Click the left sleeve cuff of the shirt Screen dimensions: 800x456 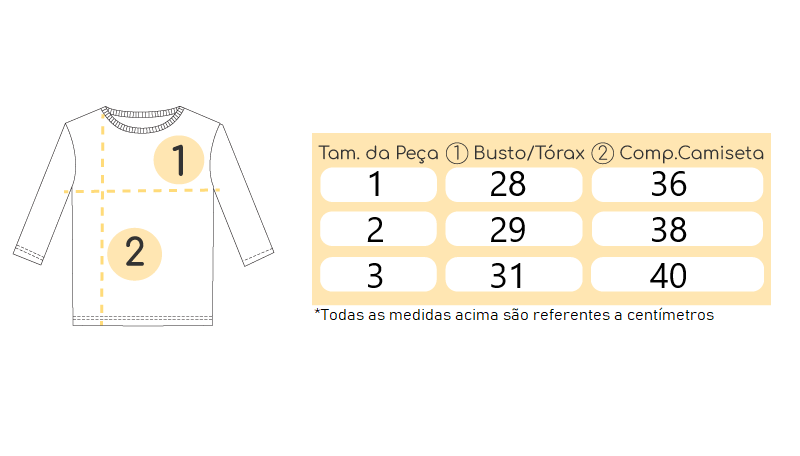28,255
